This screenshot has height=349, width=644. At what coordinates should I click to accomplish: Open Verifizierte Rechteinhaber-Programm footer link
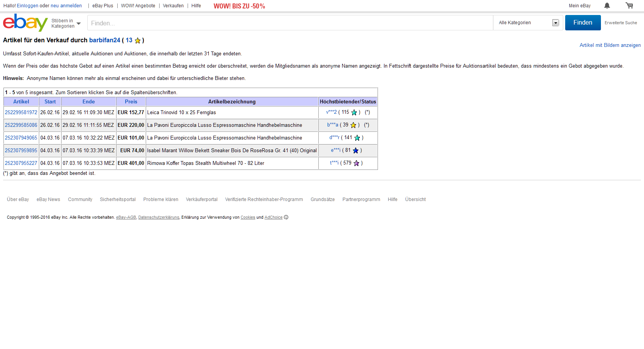(x=264, y=199)
